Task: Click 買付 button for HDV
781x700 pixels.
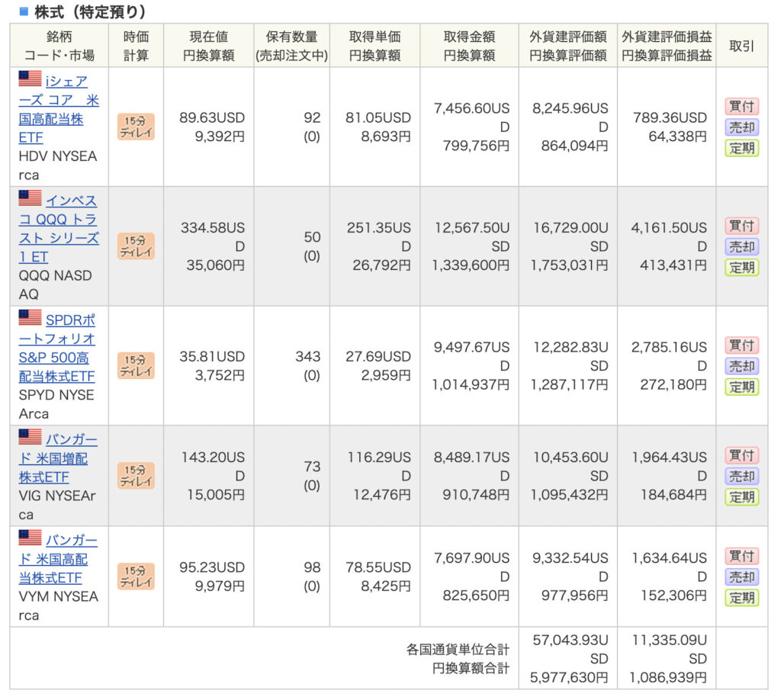Action: pyautogui.click(x=741, y=107)
